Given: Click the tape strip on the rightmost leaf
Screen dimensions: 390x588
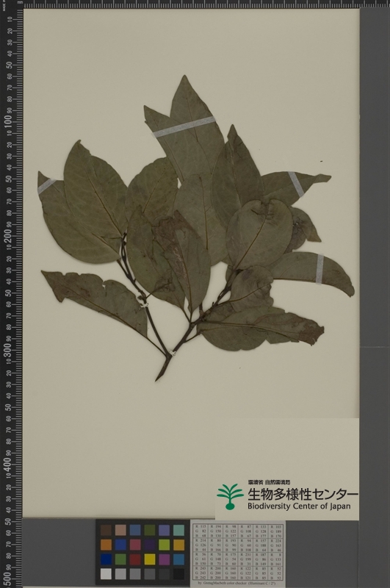Looking at the screenshot, I should (319, 269).
